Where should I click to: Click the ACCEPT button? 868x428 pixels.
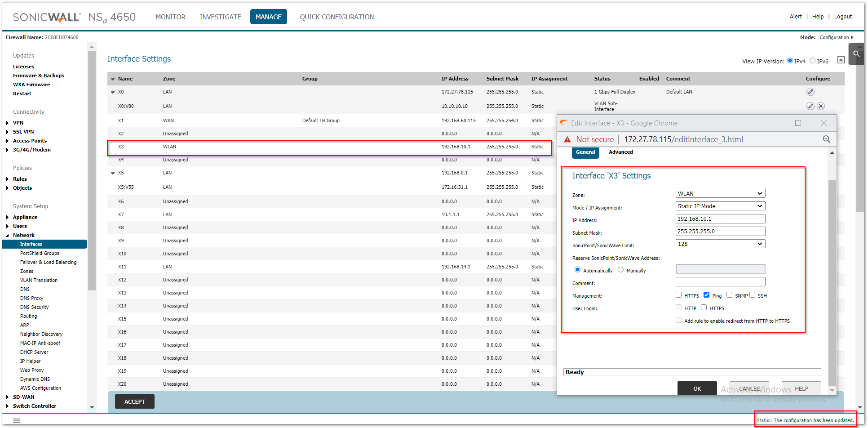click(135, 401)
